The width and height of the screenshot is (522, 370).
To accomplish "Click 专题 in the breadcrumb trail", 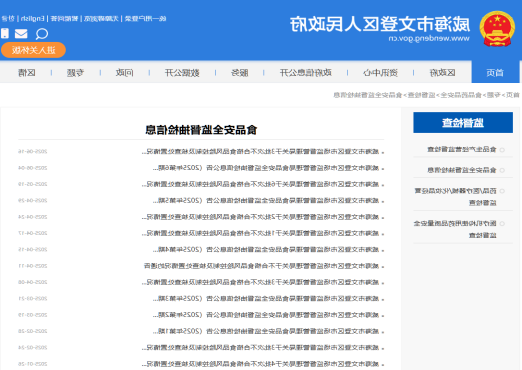I will tap(494, 95).
